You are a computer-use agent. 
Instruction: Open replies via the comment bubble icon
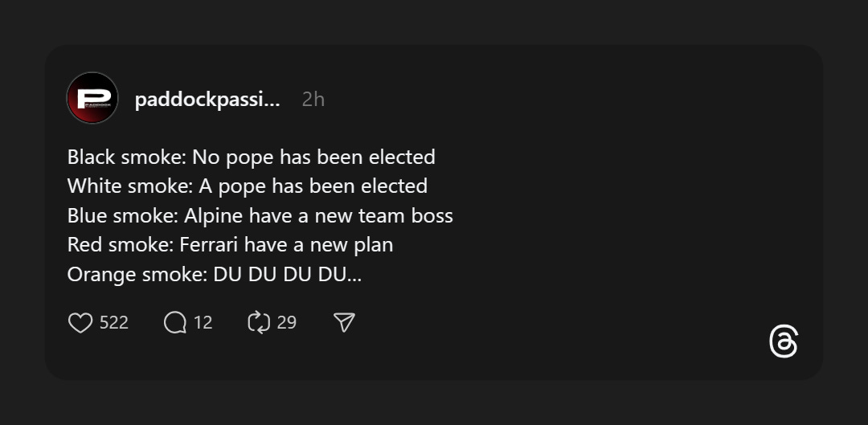pyautogui.click(x=175, y=323)
